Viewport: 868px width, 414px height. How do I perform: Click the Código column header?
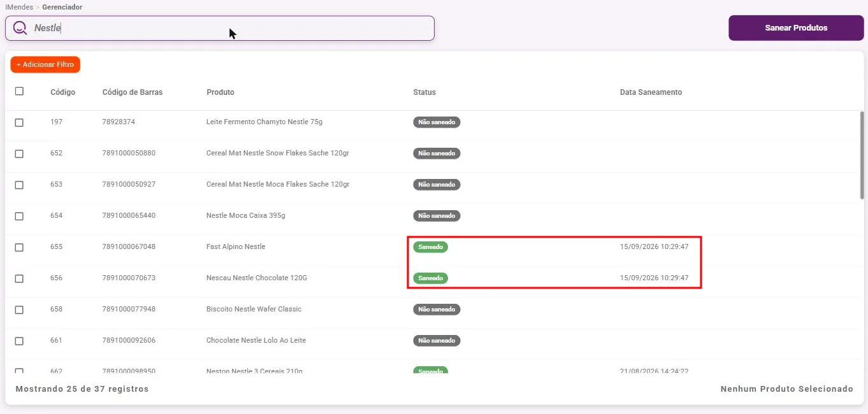62,92
